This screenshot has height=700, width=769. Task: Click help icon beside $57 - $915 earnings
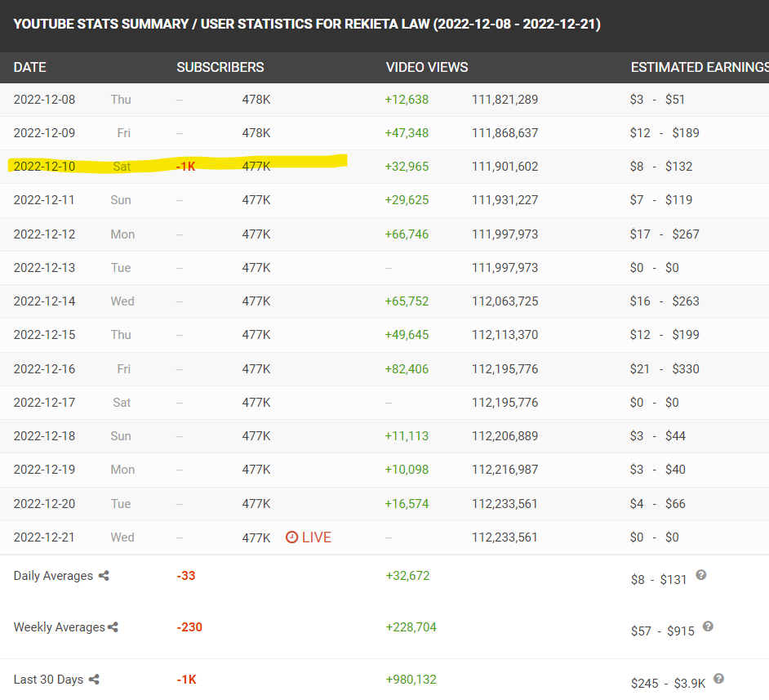pos(708,626)
